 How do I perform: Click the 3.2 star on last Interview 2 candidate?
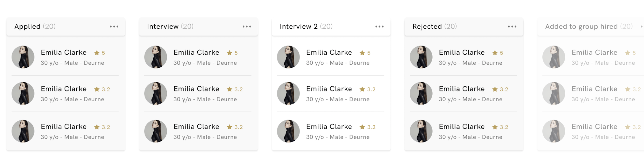click(368, 127)
